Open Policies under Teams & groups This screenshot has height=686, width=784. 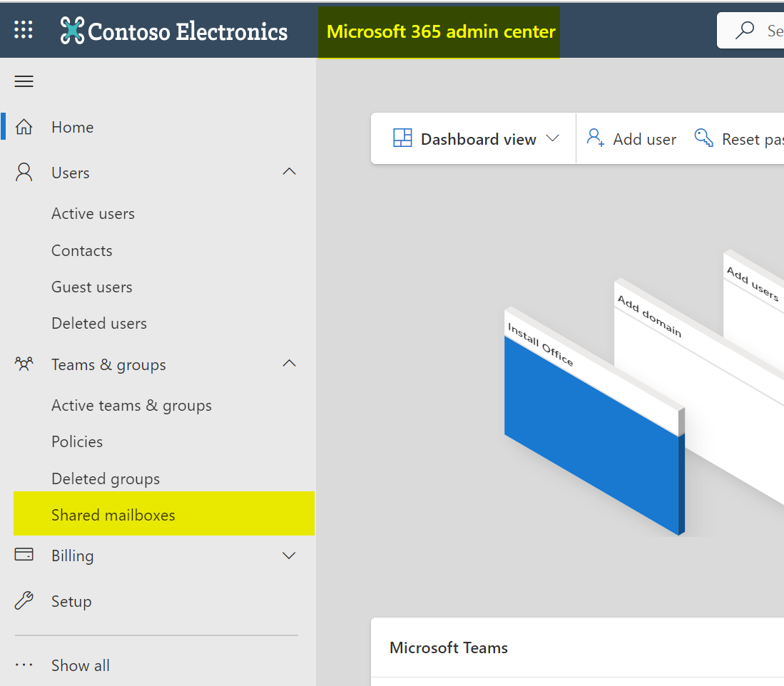pyautogui.click(x=77, y=441)
